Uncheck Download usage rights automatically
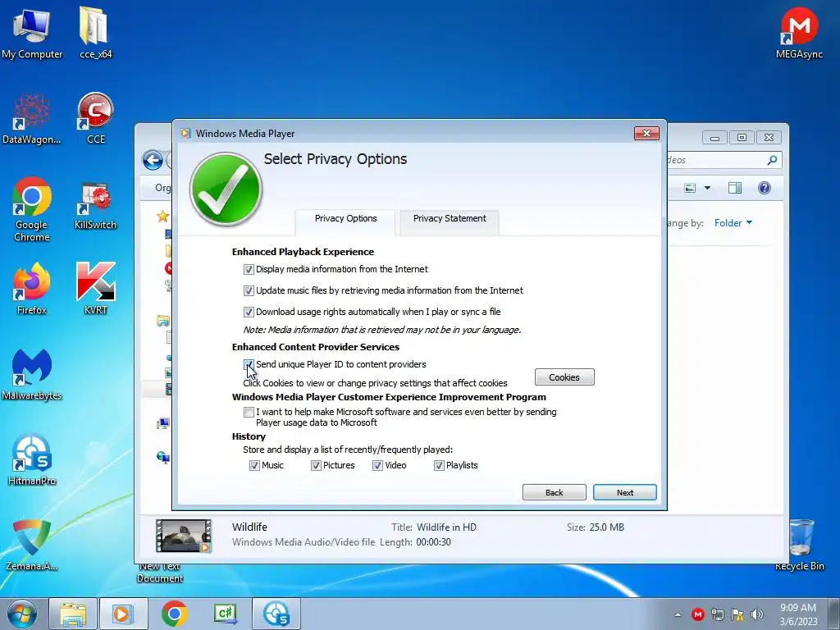Viewport: 840px width, 630px height. point(249,312)
